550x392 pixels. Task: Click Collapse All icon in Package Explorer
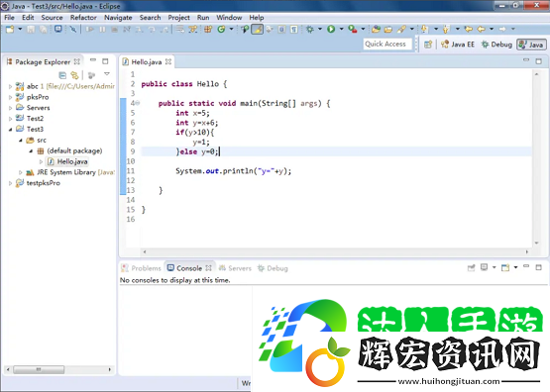pos(62,75)
